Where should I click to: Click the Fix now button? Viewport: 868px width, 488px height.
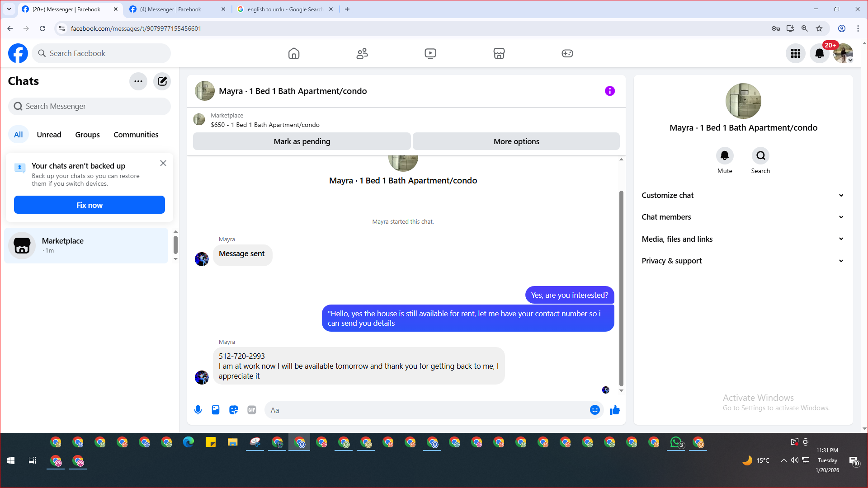(90, 205)
